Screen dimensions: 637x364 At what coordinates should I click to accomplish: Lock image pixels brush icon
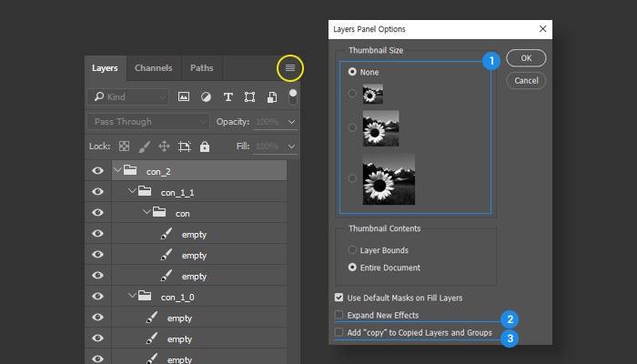pyautogui.click(x=144, y=147)
